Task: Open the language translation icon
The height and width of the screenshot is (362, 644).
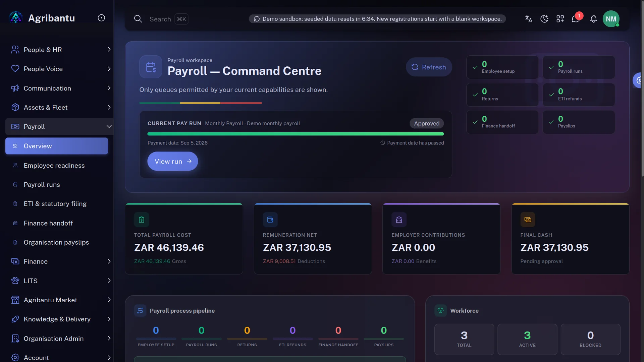Action: 529,19
